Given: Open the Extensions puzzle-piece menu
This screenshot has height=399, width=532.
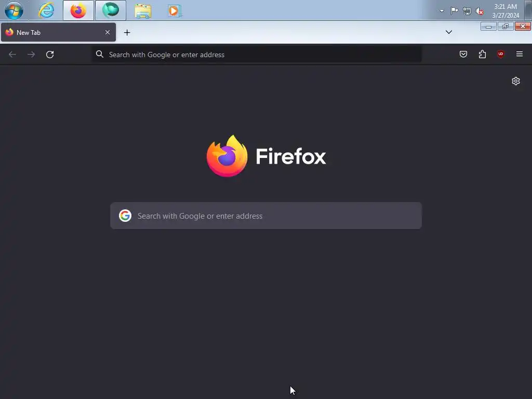Looking at the screenshot, I should tap(482, 54).
